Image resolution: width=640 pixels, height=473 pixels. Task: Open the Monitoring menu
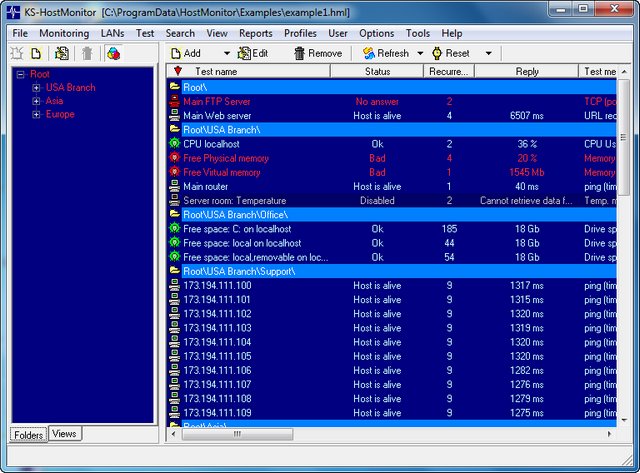[x=64, y=33]
